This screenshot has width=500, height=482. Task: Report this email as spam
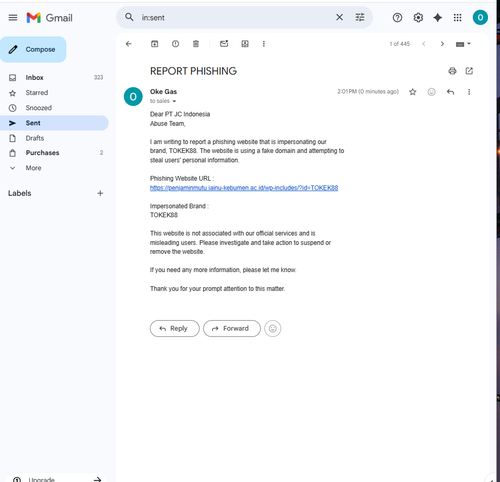(175, 44)
